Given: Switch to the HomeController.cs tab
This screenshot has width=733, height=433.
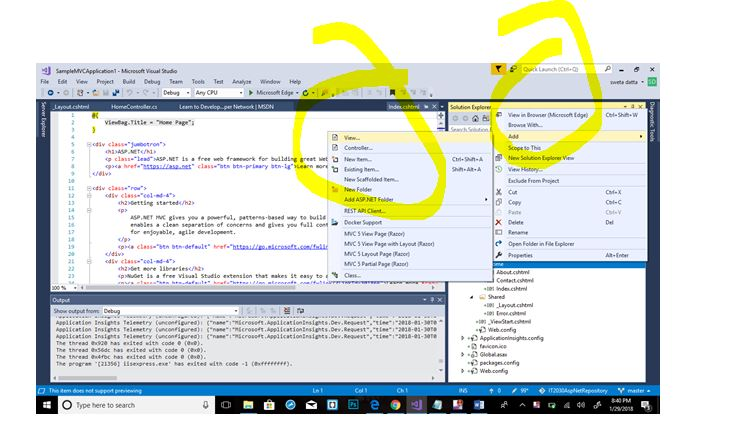Looking at the screenshot, I should [x=134, y=107].
